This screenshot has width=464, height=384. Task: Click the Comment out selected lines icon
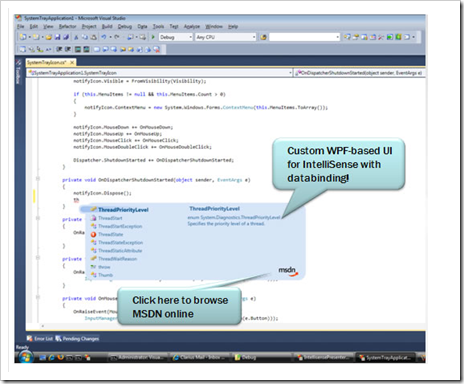pyautogui.click(x=77, y=49)
